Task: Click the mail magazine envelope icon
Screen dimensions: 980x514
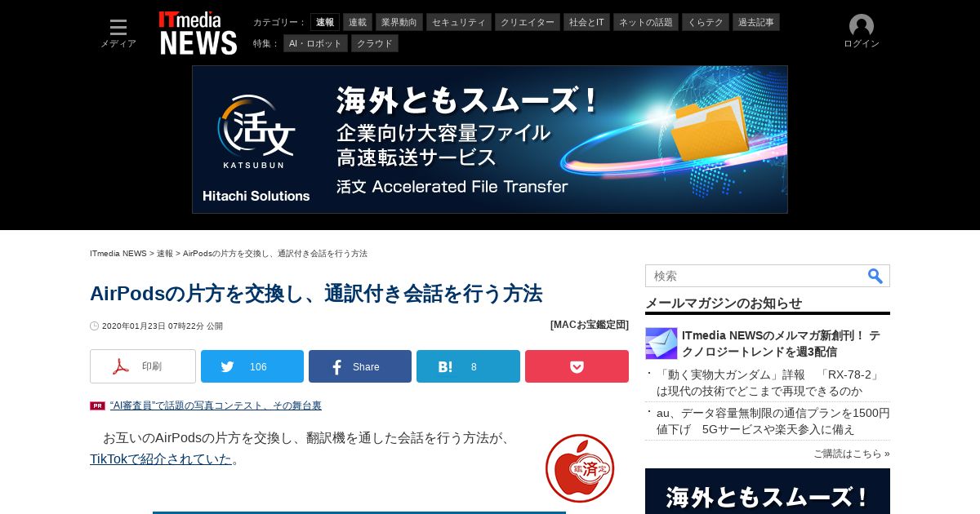Action: [661, 343]
